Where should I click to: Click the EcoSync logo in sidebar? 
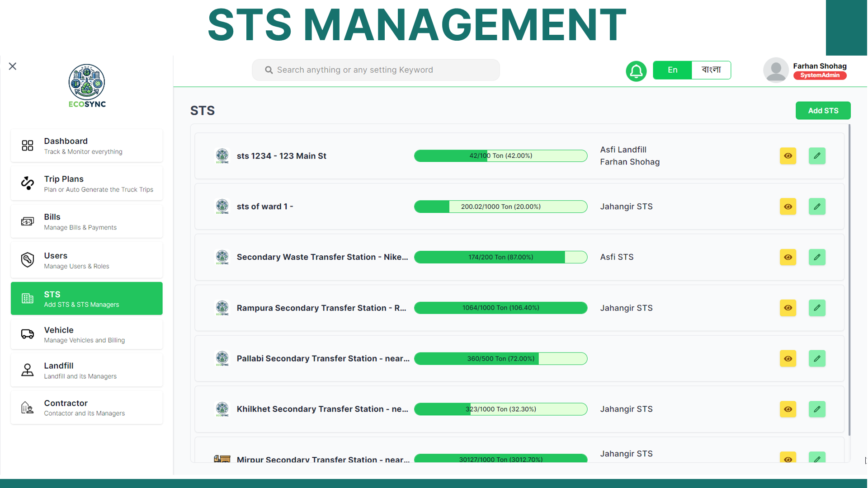point(87,86)
